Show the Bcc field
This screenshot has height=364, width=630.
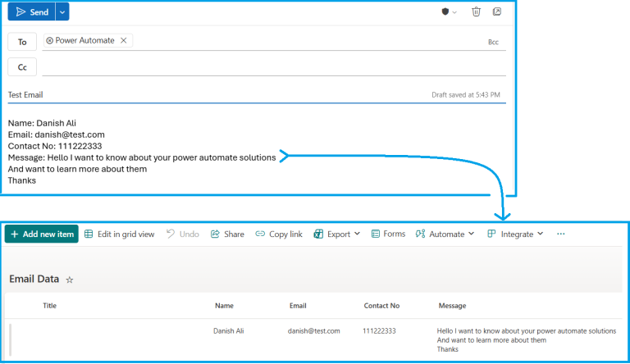pos(493,42)
